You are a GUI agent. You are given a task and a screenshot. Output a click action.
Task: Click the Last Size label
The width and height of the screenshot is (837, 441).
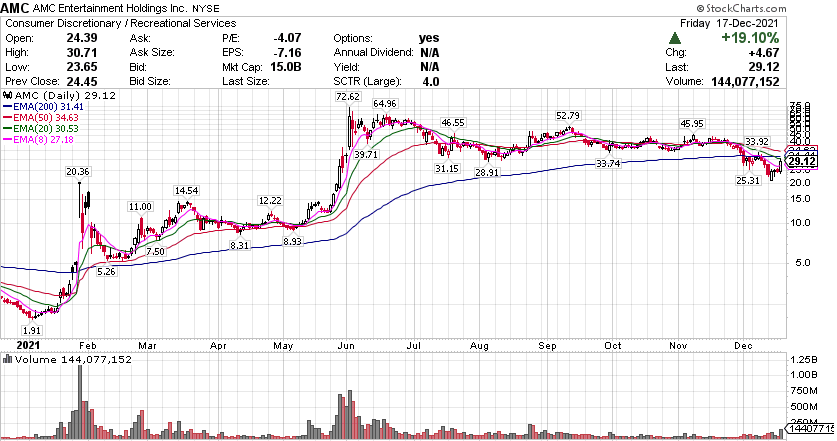(x=246, y=82)
